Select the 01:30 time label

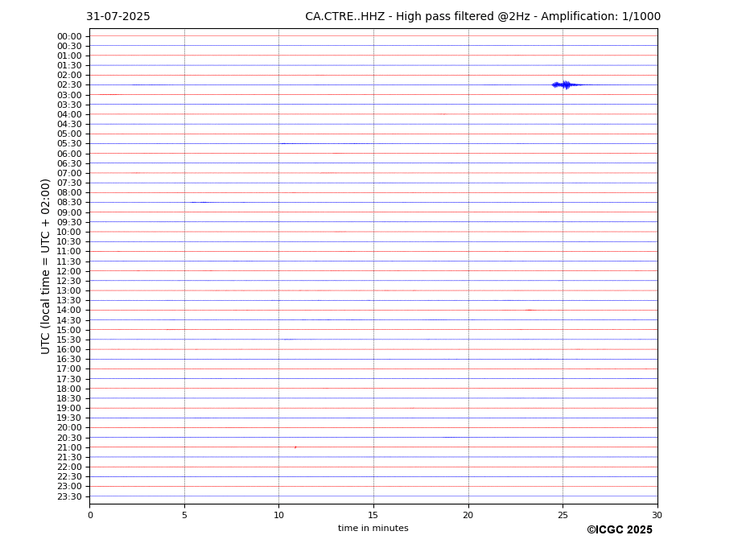(x=69, y=66)
